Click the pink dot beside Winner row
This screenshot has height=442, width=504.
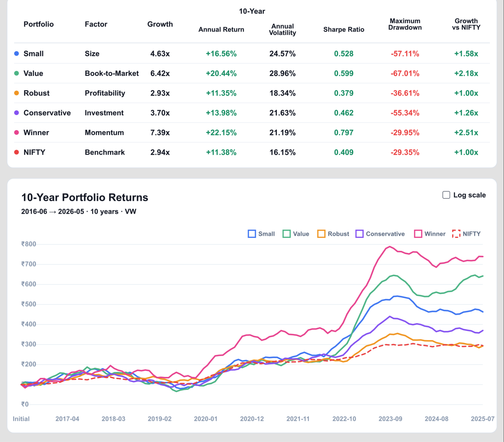click(x=16, y=132)
